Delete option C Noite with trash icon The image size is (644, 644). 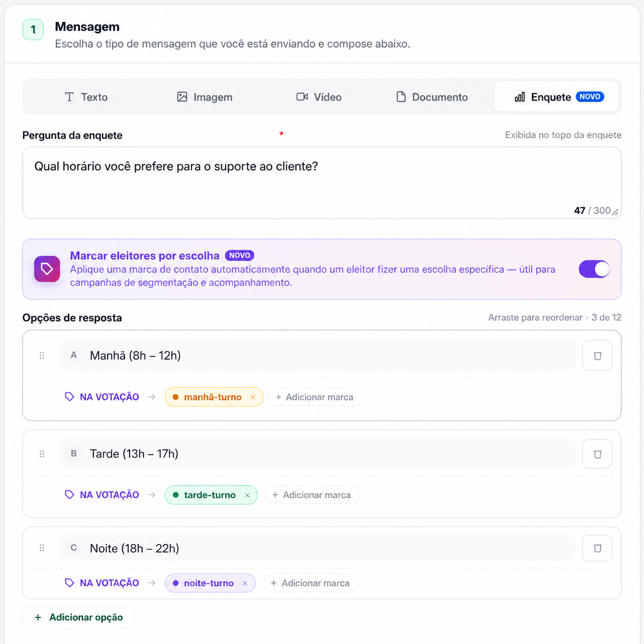coord(597,548)
